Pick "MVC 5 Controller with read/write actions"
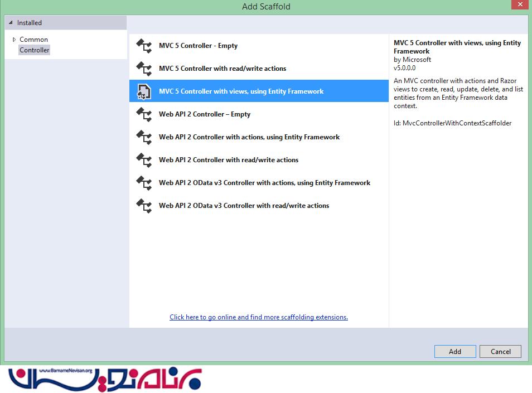The image size is (532, 393). click(x=222, y=69)
